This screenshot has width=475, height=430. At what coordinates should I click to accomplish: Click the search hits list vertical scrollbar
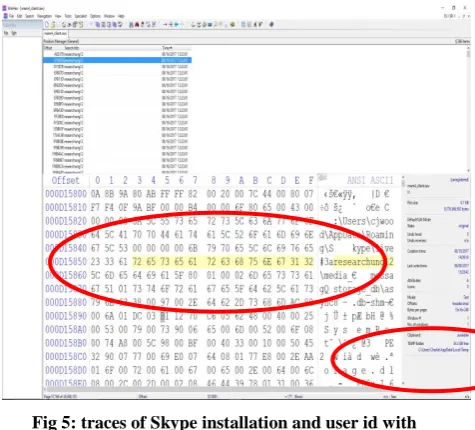pos(468,110)
